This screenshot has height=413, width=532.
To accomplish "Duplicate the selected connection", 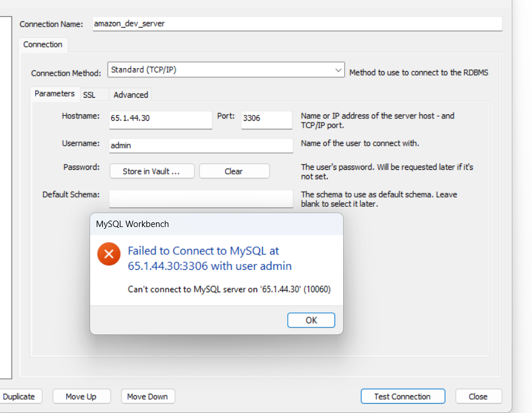I will (19, 397).
